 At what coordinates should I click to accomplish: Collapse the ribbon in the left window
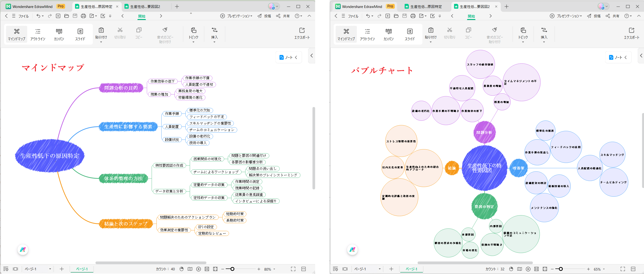(x=309, y=16)
